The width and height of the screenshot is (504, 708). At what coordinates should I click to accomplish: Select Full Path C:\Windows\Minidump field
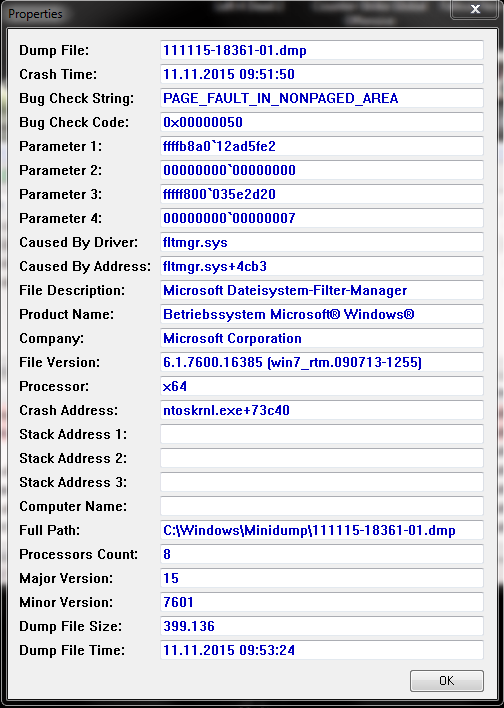pos(322,530)
